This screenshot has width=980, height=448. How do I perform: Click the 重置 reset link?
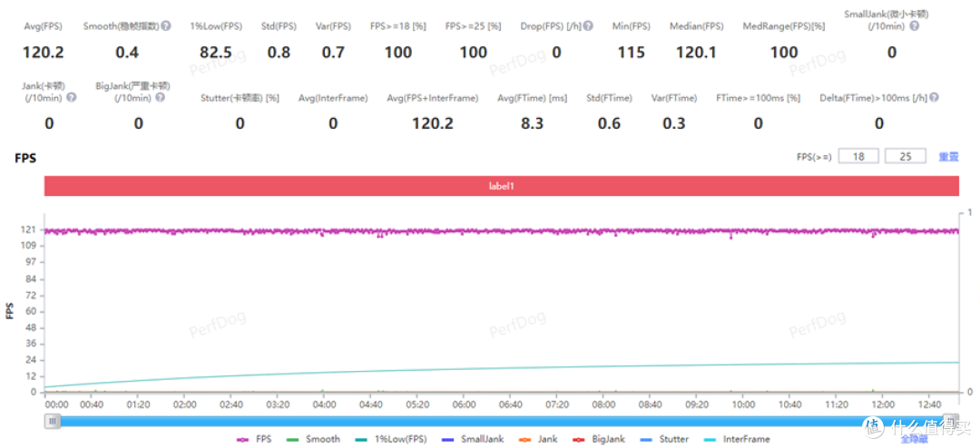[948, 157]
